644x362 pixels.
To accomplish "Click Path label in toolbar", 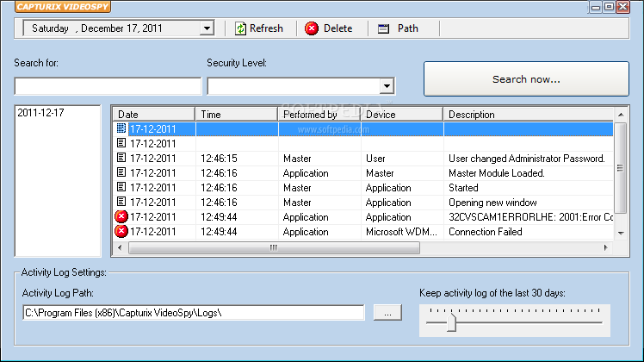I will (x=408, y=28).
